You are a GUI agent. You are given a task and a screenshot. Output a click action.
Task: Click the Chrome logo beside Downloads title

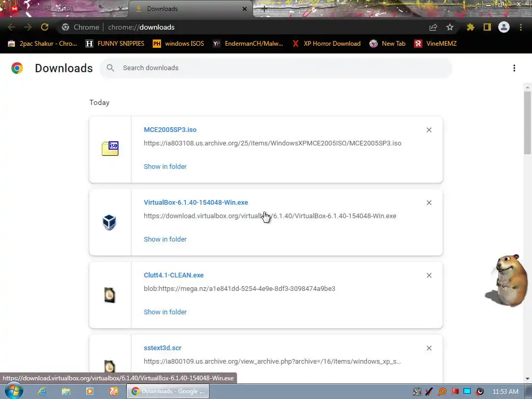(x=17, y=68)
